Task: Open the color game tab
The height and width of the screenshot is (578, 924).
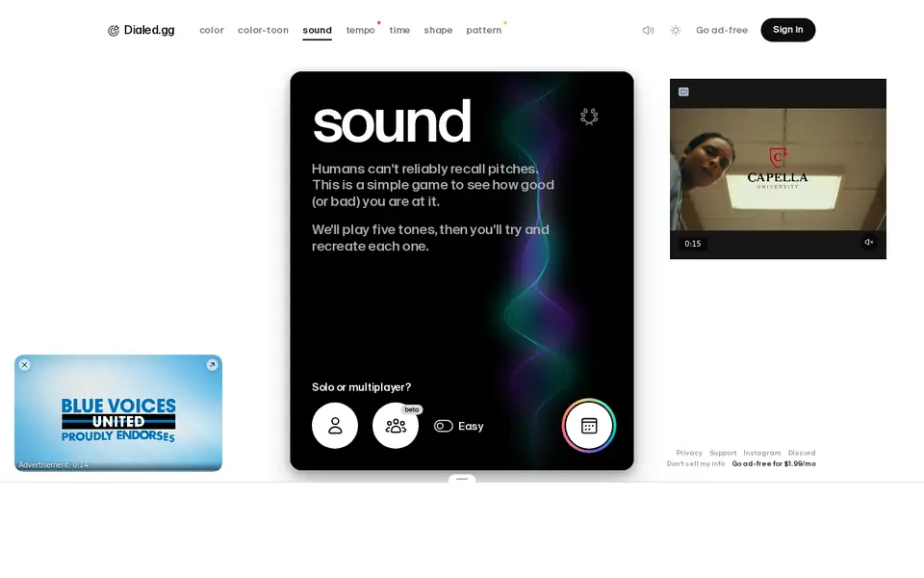Action: [212, 30]
